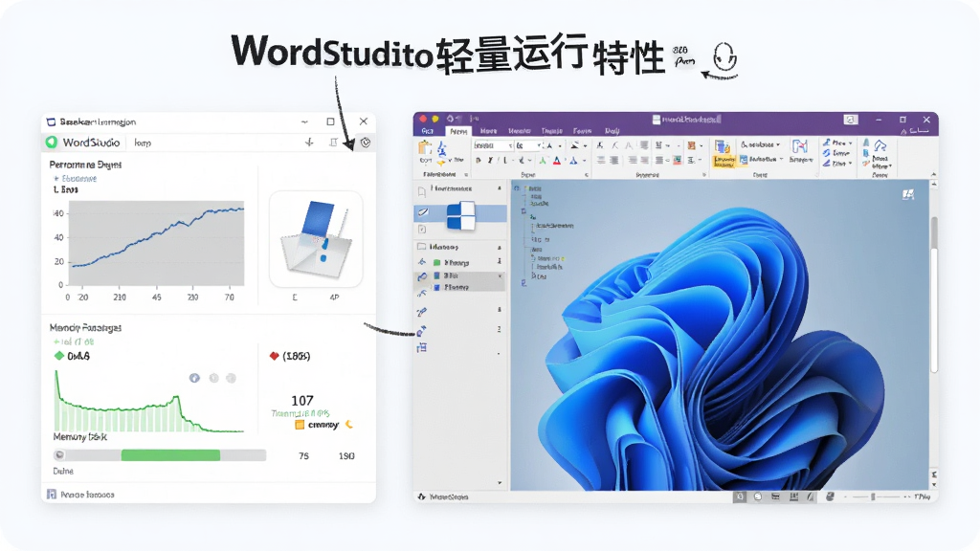
Task: Open the dropdown on the ribbon's upper styles row
Action: click(x=778, y=145)
